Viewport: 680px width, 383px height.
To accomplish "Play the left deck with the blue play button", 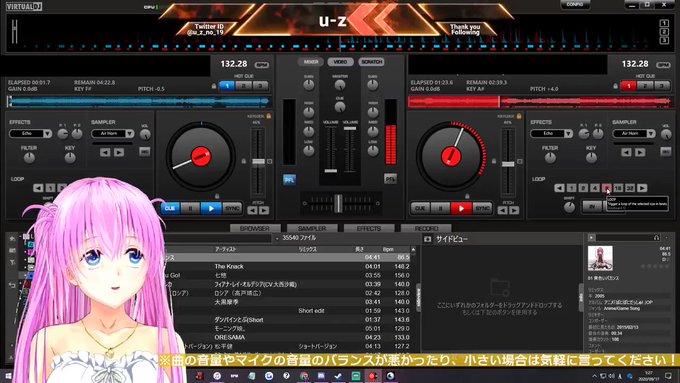I will click(211, 209).
